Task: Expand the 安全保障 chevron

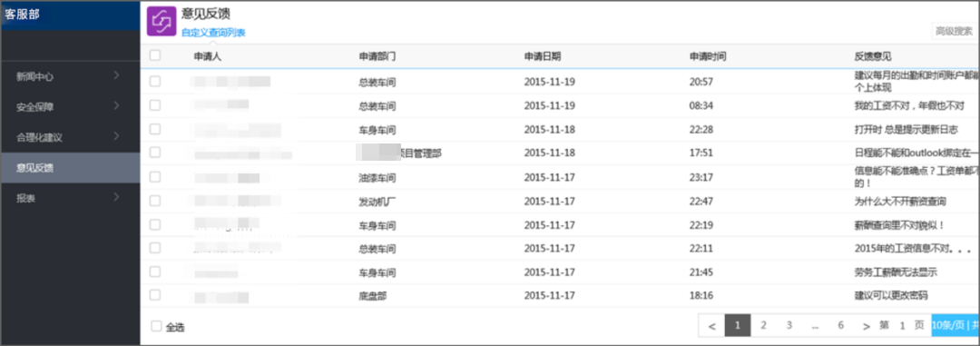Action: click(x=116, y=105)
